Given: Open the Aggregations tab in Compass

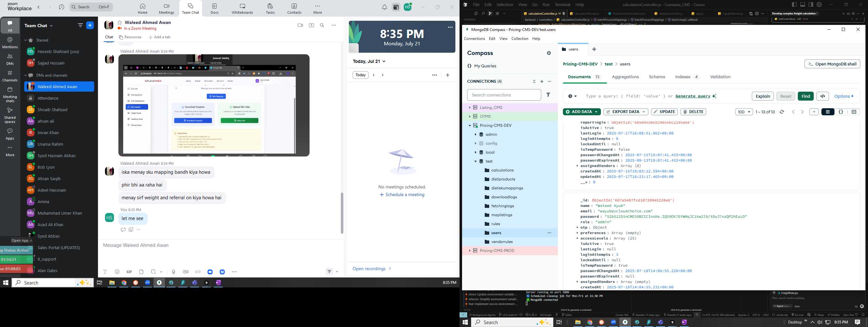Looking at the screenshot, I should click(625, 77).
